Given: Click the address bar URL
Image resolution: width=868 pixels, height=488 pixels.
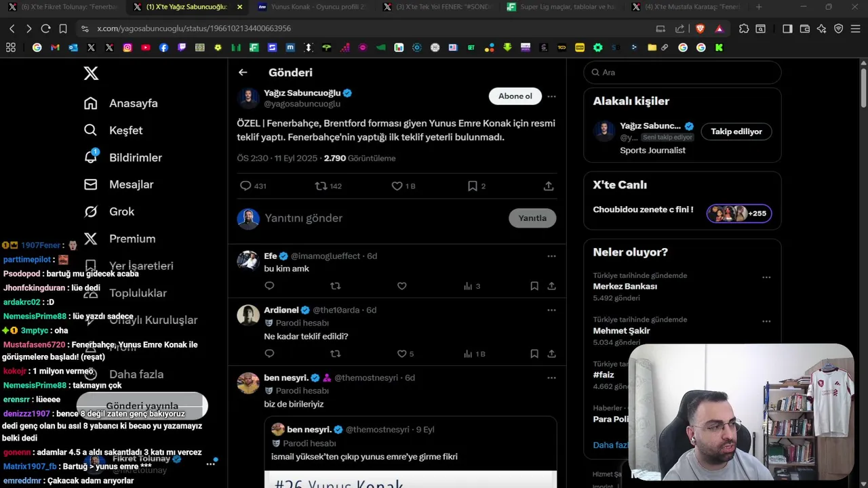Looking at the screenshot, I should coord(194,28).
